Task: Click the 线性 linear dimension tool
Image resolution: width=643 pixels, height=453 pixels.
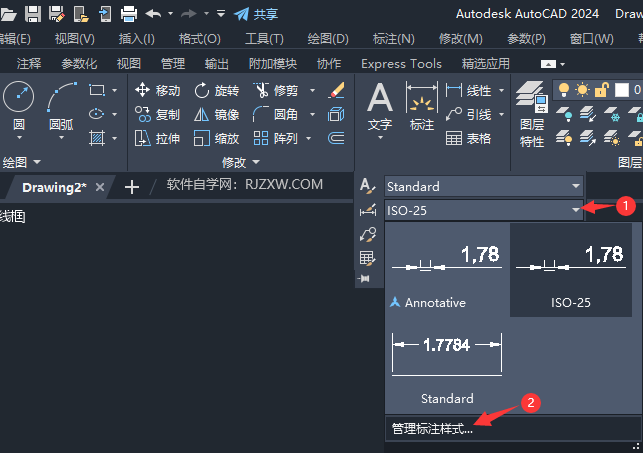Action: pyautogui.click(x=468, y=90)
